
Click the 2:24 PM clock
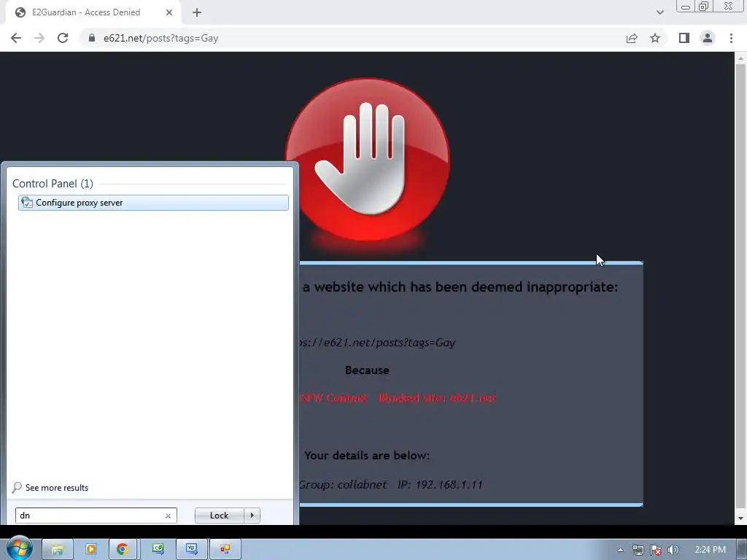coord(710,550)
